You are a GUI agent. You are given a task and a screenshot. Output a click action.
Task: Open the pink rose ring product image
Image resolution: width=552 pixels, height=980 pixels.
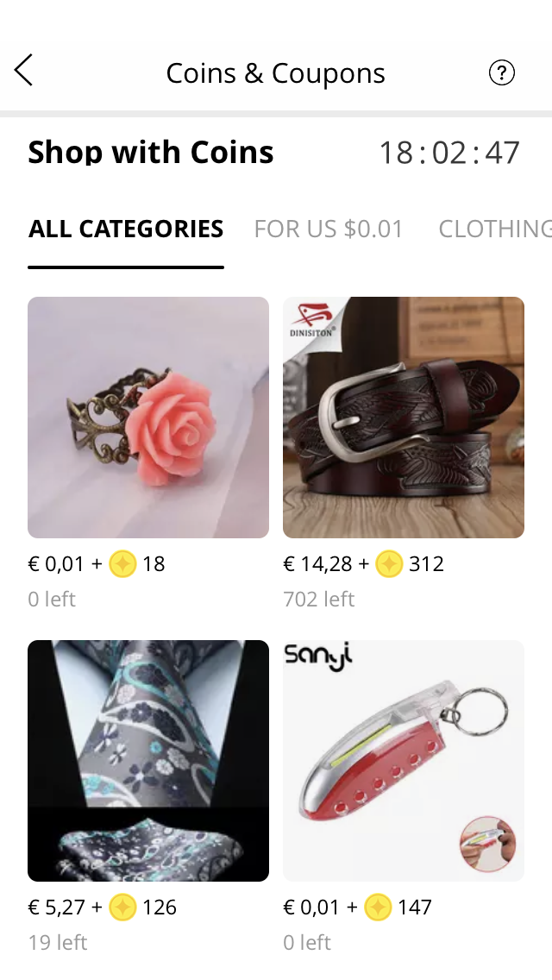click(148, 418)
